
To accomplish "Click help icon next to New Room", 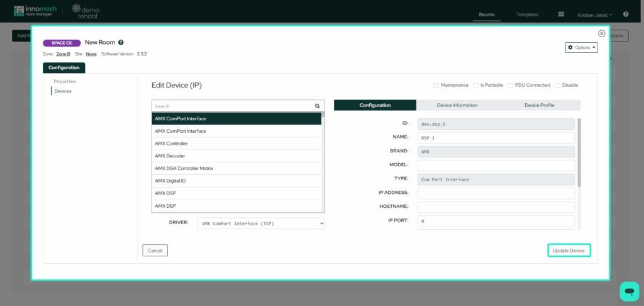I will click(x=121, y=42).
